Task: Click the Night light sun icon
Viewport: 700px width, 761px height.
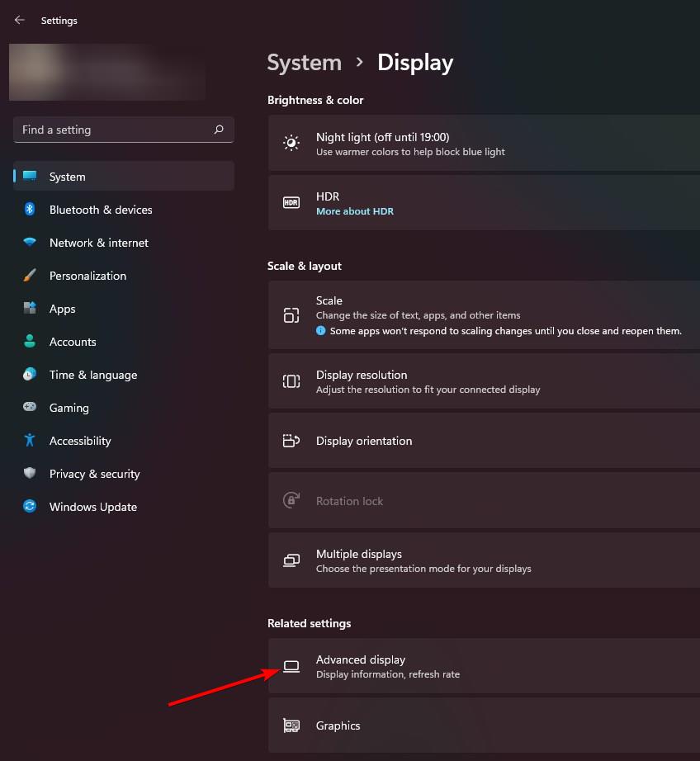Action: point(291,143)
